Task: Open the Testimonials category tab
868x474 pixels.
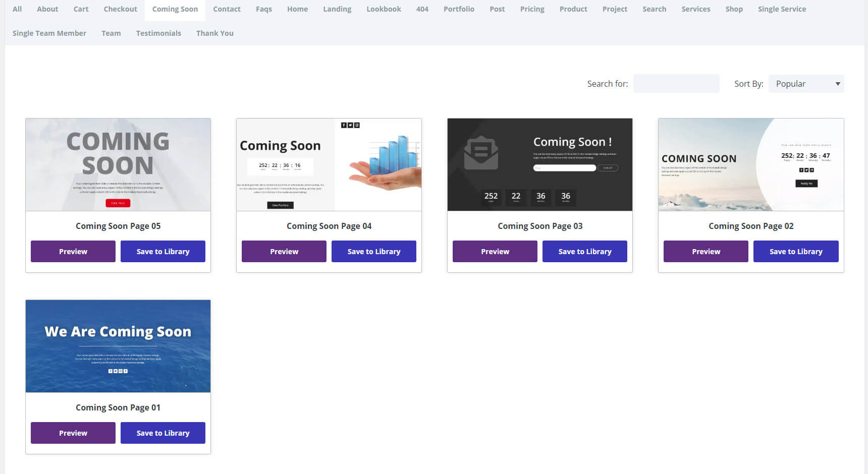Action: click(x=158, y=33)
